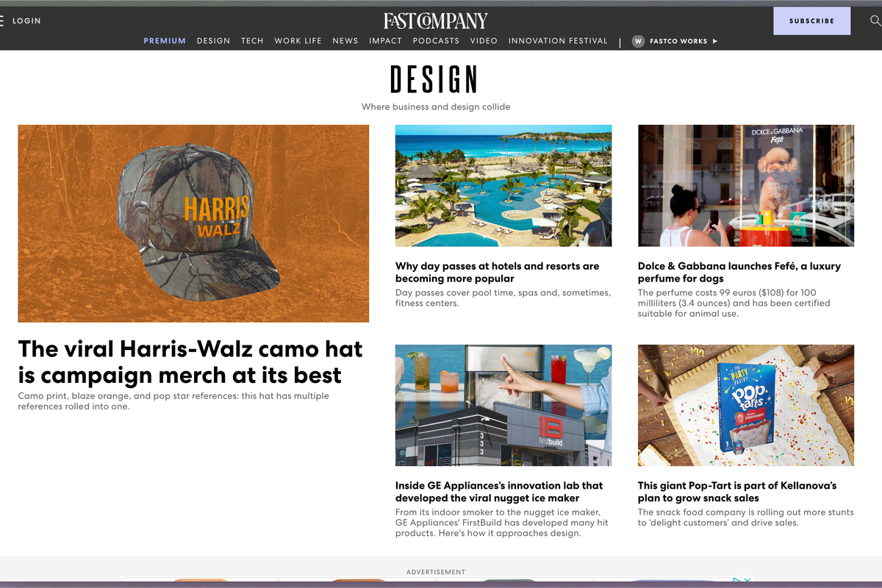Open the Harris-Walz camo hat image
Screen dimensions: 882x588
[x=193, y=223]
